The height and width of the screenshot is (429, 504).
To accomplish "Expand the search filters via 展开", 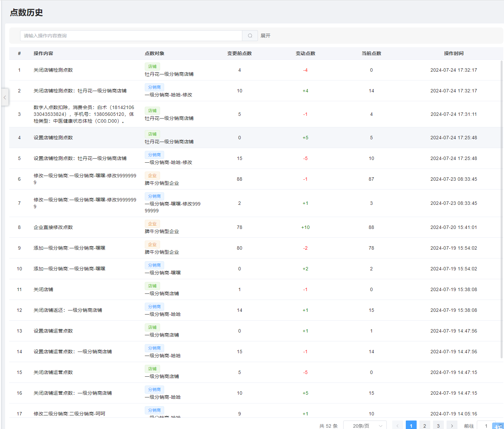I will point(265,36).
